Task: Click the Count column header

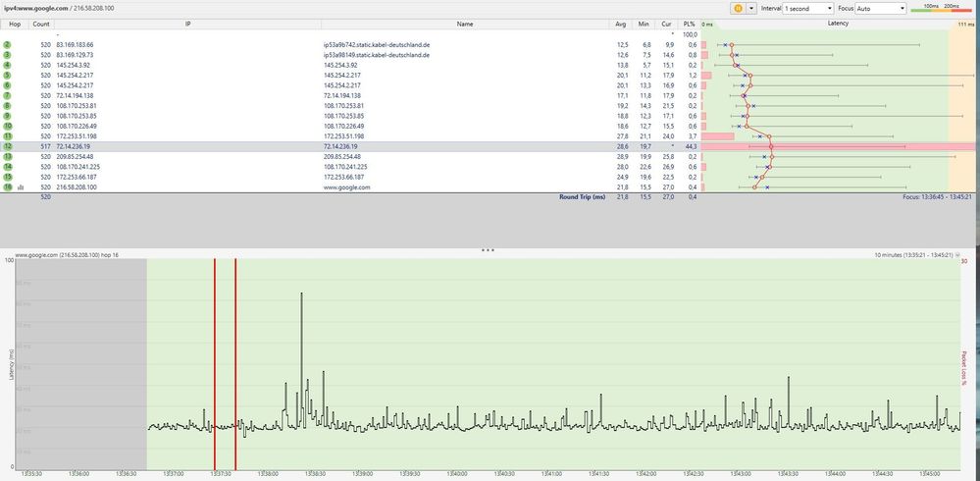Action: coord(41,23)
